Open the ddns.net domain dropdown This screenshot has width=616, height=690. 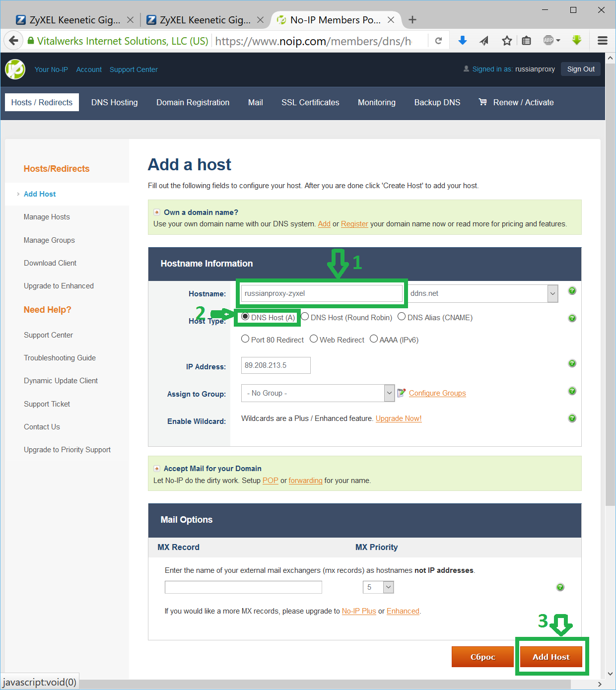click(x=552, y=293)
